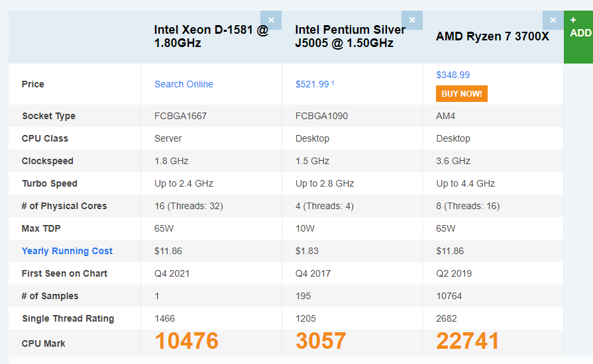Click the Max TDP row label
The height and width of the screenshot is (364, 593).
point(41,228)
